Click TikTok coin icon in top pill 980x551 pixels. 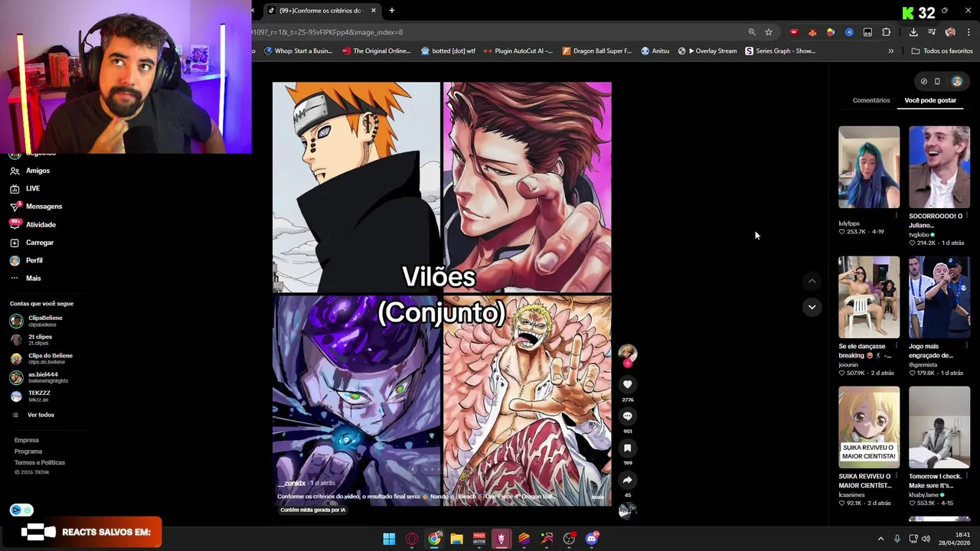click(x=923, y=81)
